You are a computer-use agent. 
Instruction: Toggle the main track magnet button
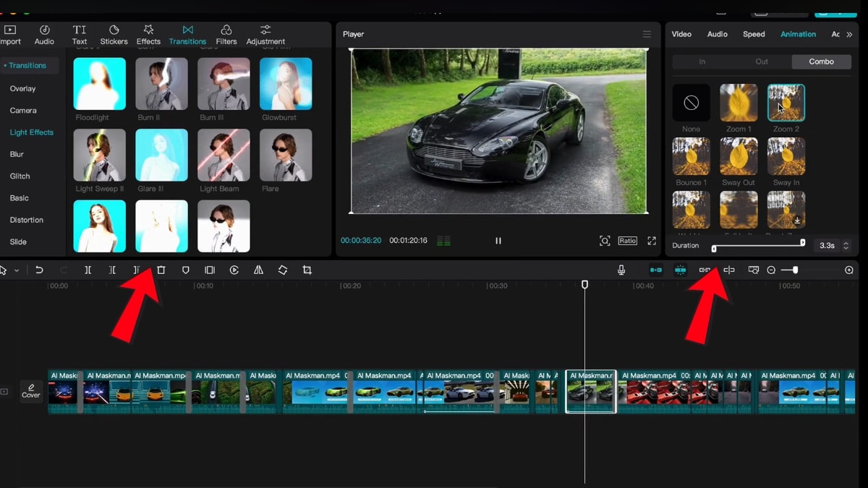pyautogui.click(x=656, y=270)
